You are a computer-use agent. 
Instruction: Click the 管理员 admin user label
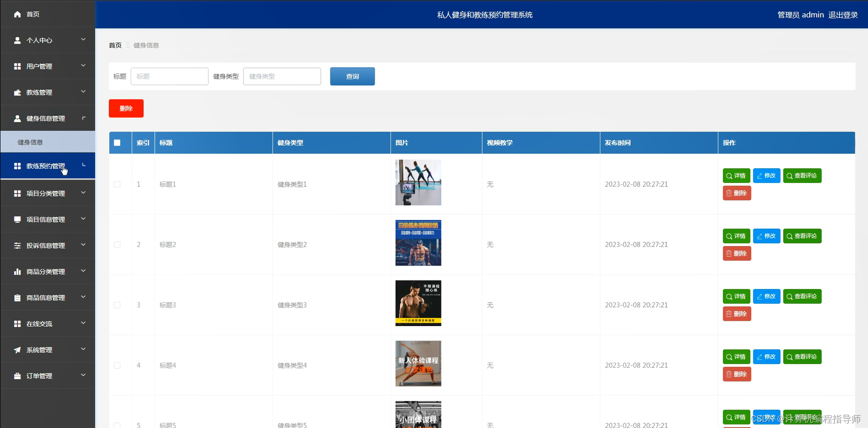point(801,15)
